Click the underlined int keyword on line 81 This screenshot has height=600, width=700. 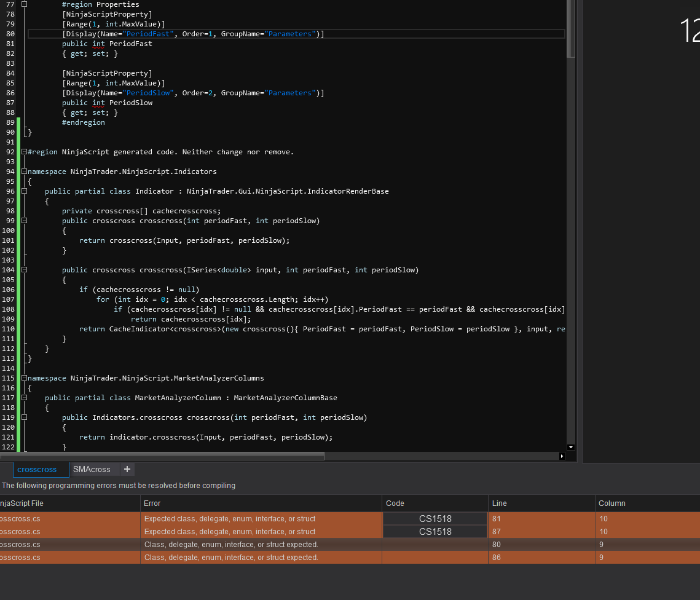point(99,44)
